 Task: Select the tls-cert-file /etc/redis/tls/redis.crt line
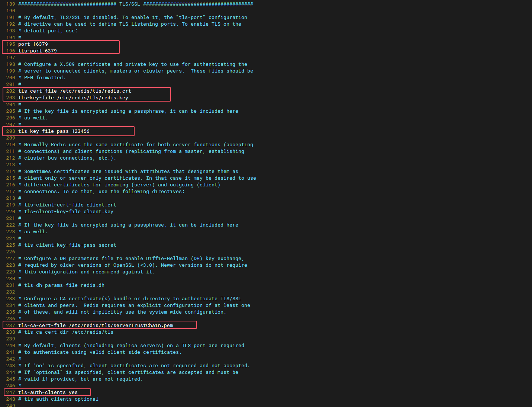(75, 91)
